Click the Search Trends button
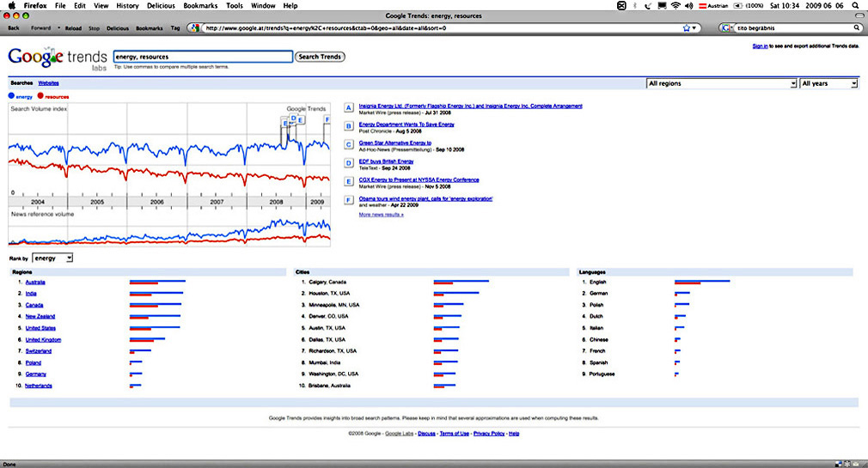868x468 pixels. (x=320, y=57)
